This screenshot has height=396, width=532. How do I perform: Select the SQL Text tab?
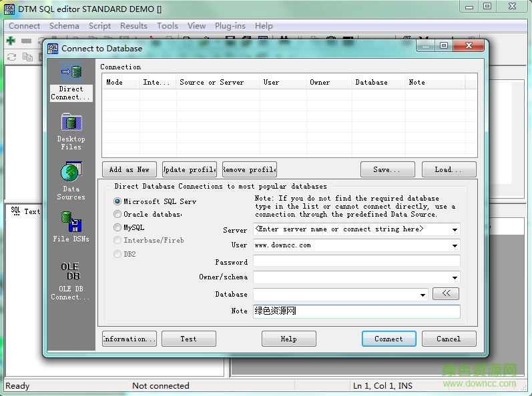[x=25, y=211]
